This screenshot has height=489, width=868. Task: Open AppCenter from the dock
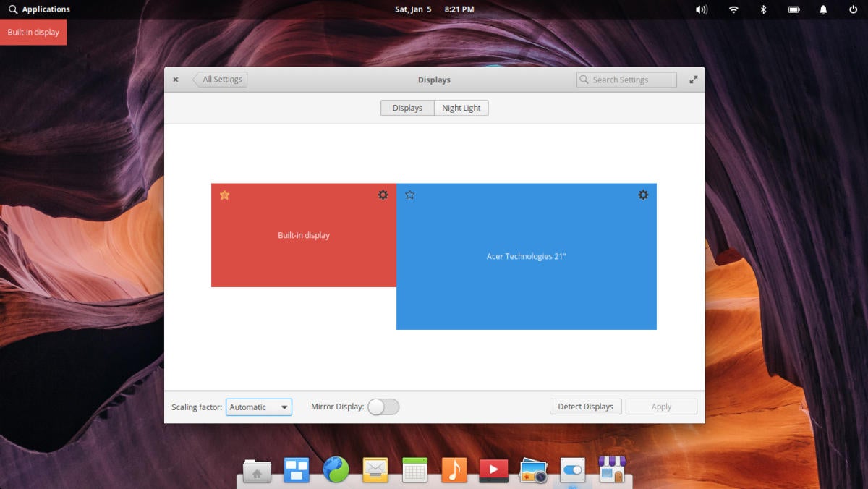pyautogui.click(x=612, y=470)
